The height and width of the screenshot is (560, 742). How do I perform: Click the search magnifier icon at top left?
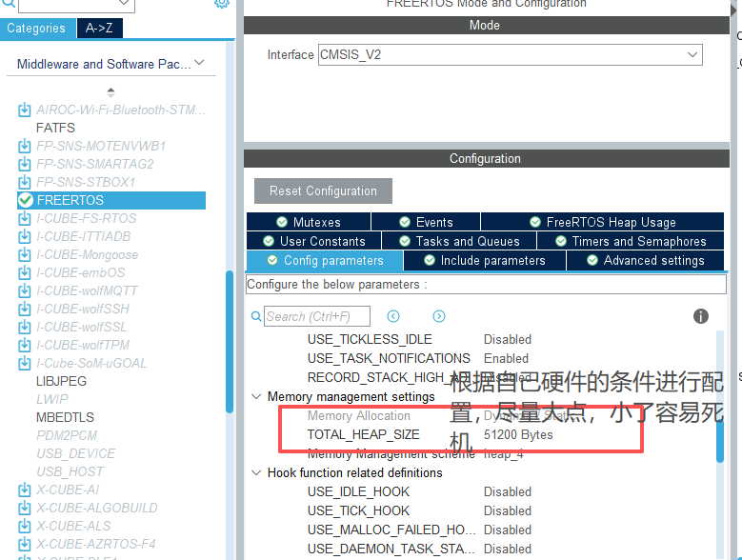tap(8, 3)
